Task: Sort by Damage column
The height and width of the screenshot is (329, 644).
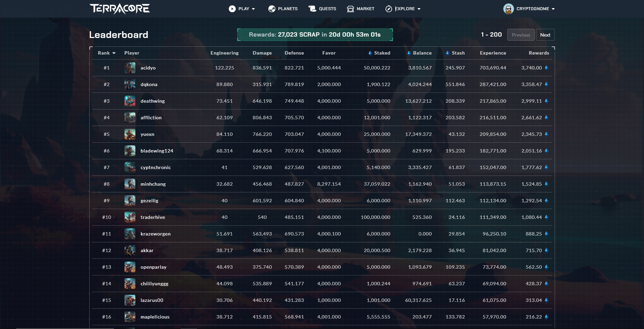Action: [x=262, y=53]
